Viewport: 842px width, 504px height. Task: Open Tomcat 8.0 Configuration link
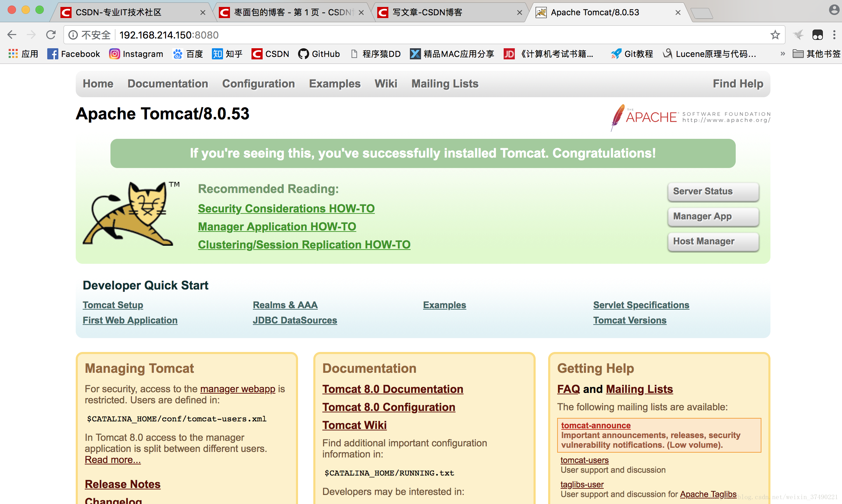pyautogui.click(x=389, y=407)
